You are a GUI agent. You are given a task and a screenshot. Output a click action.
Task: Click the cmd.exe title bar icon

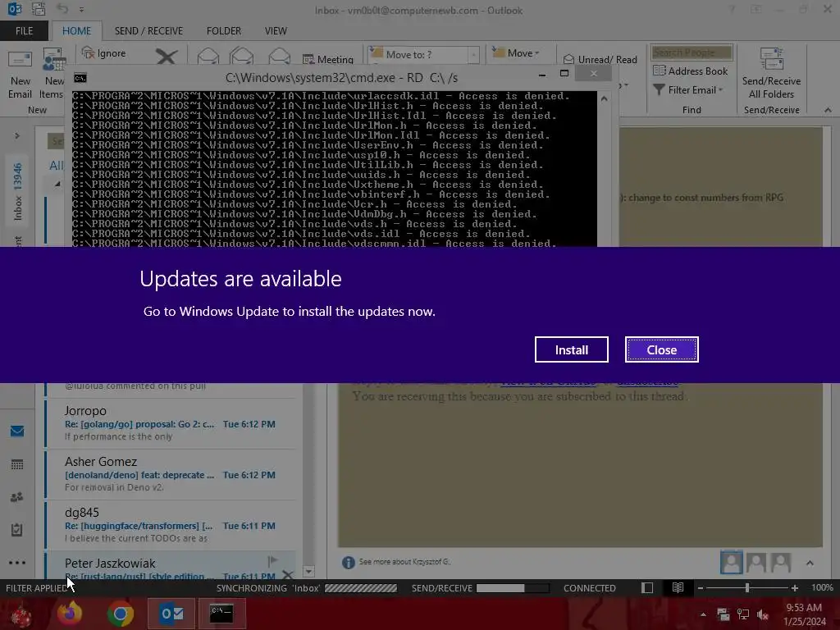(x=80, y=78)
